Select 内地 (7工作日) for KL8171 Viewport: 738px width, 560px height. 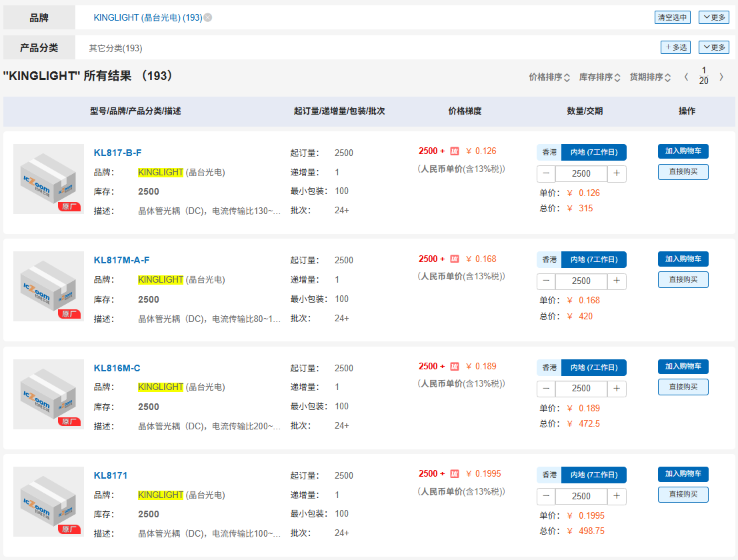pos(593,475)
